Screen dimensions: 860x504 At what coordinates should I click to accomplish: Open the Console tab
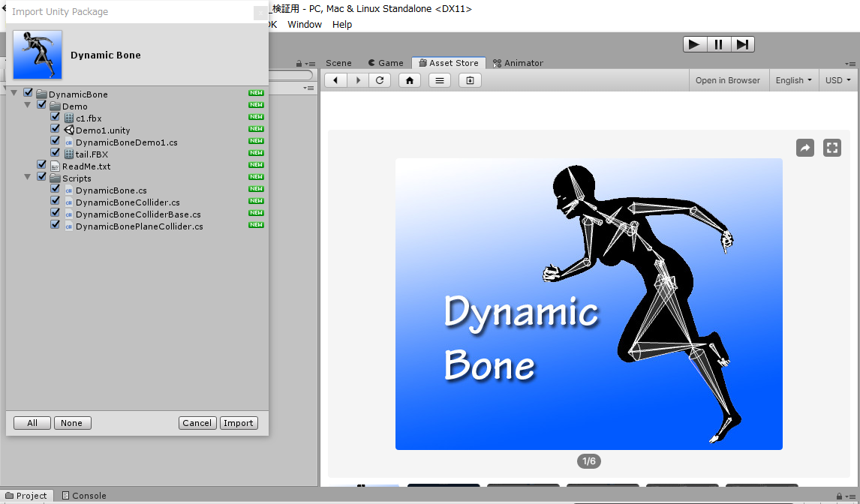click(84, 496)
